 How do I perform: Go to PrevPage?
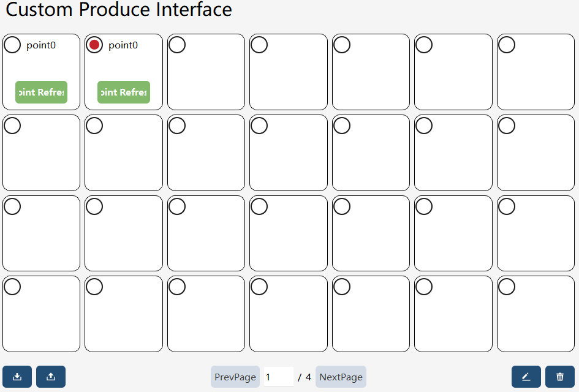tap(235, 377)
